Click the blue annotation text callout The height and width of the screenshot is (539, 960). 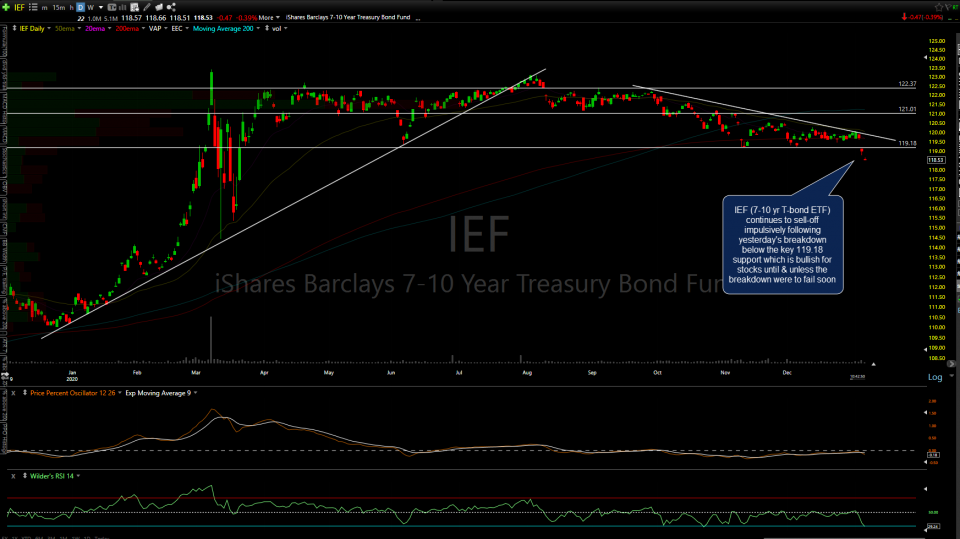pyautogui.click(x=782, y=244)
